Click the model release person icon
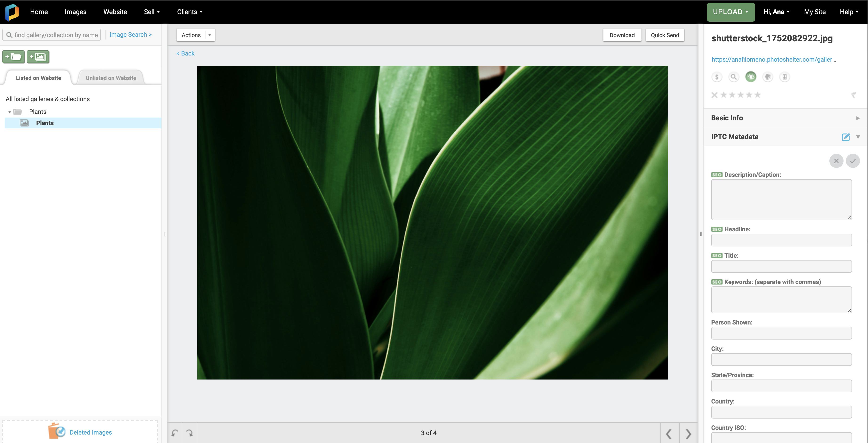868x443 pixels. point(768,77)
